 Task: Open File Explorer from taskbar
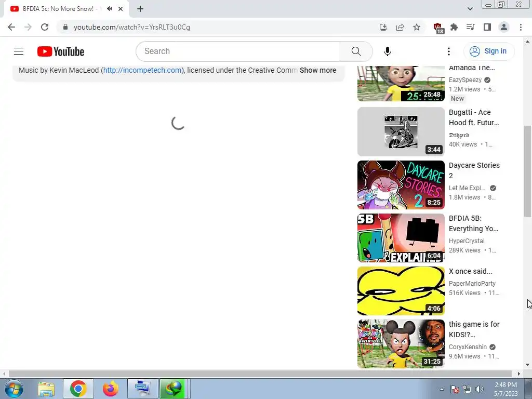(46, 389)
